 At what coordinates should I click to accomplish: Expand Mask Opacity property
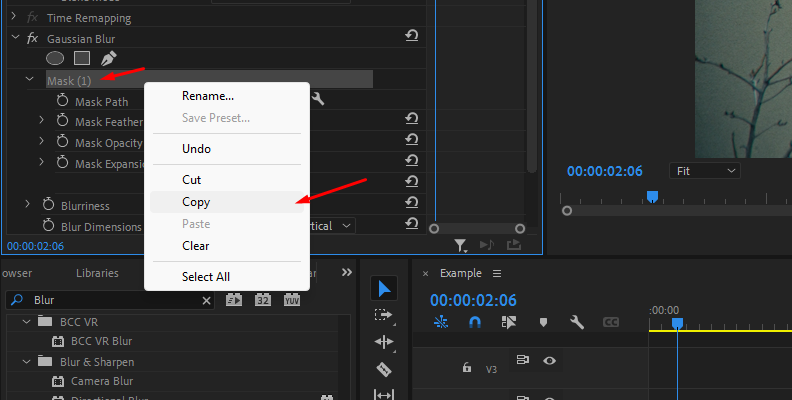[x=41, y=141]
